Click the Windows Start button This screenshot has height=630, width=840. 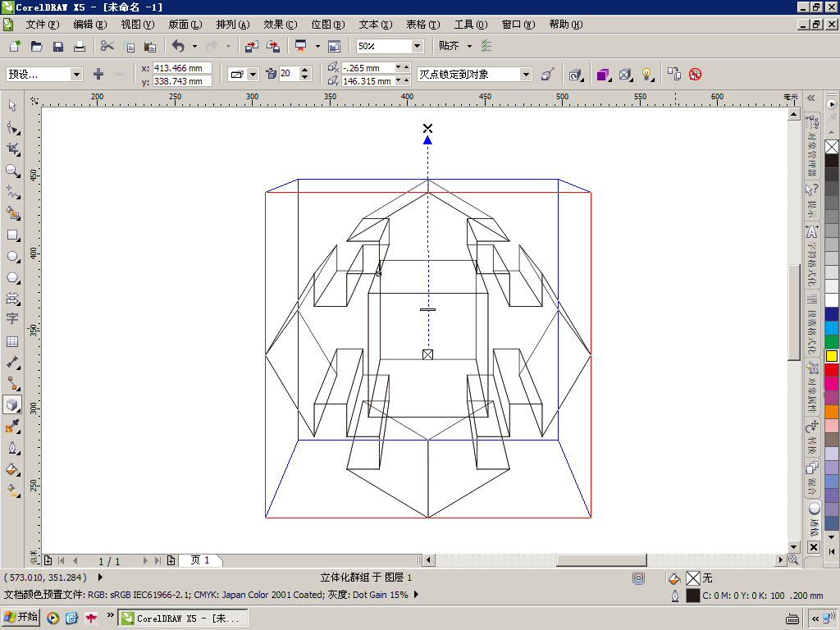(x=21, y=618)
